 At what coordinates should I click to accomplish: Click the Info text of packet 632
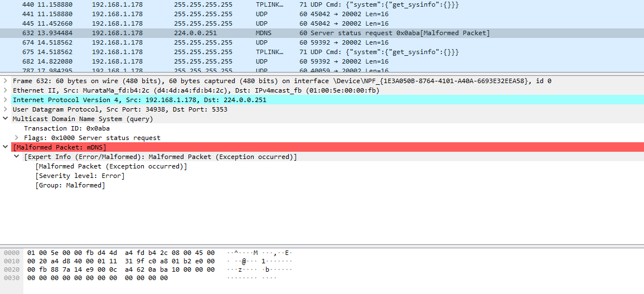click(400, 33)
